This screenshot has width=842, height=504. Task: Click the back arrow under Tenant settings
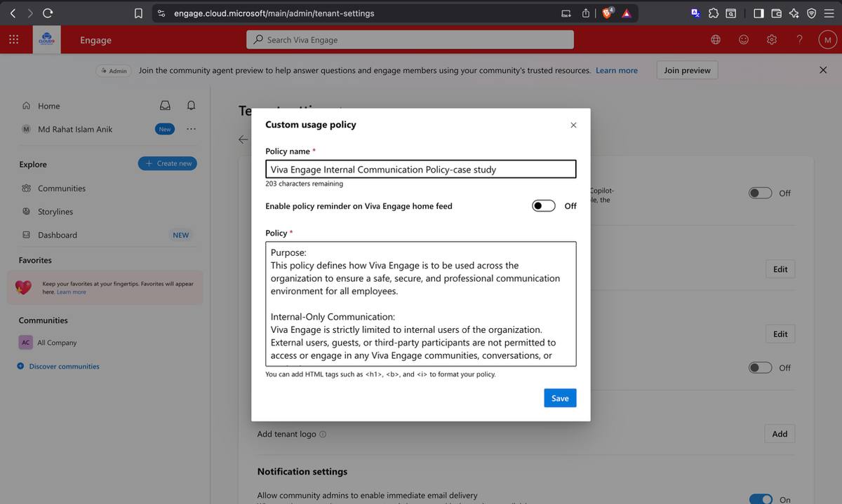(243, 139)
